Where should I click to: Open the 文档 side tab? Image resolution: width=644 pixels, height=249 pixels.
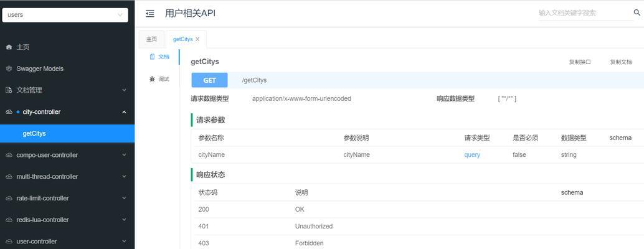click(159, 57)
